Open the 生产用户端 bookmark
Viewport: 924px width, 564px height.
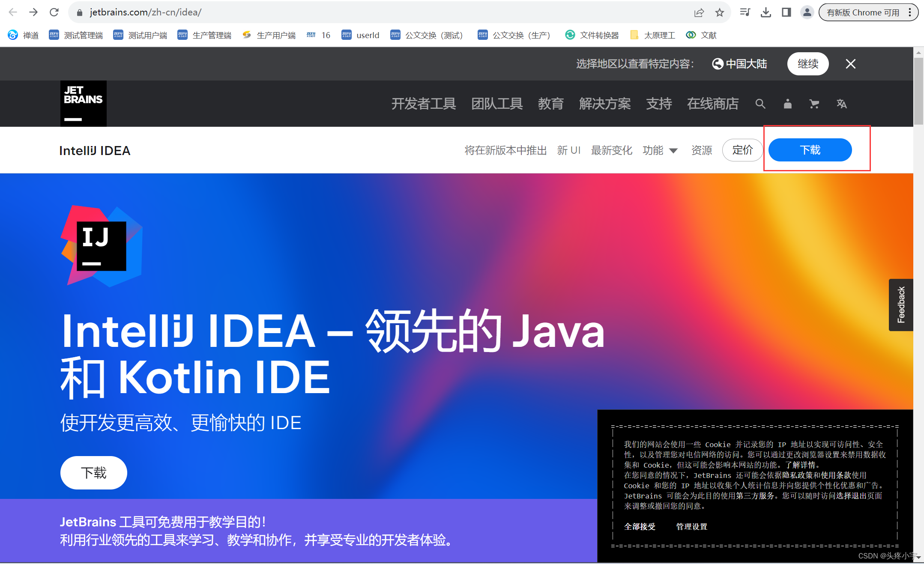tap(269, 35)
